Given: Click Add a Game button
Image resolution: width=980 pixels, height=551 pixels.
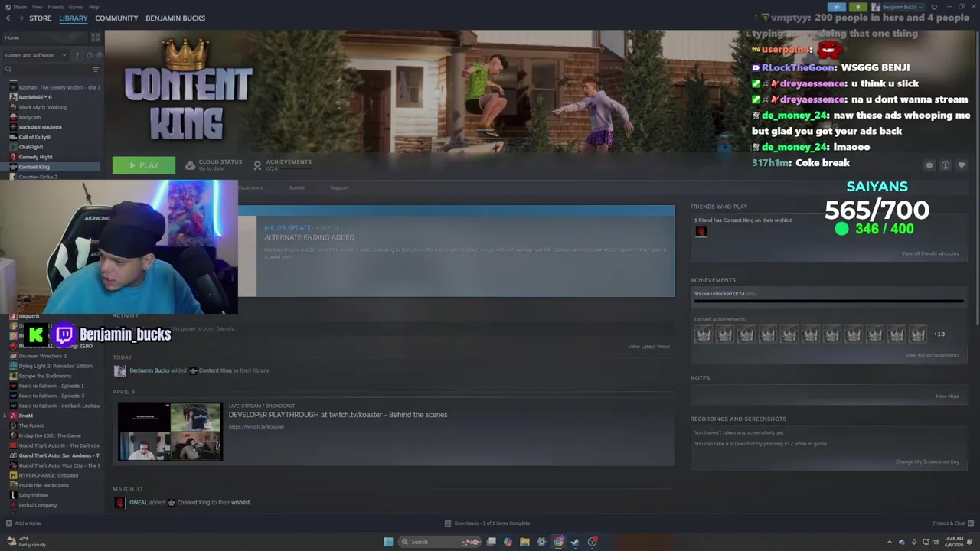Looking at the screenshot, I should click(24, 523).
